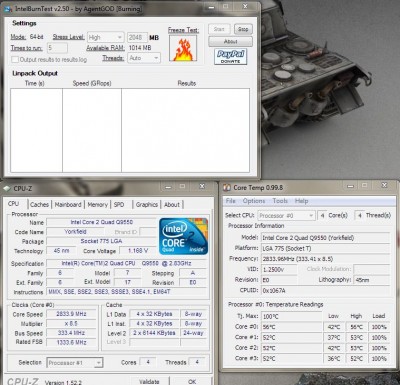This screenshot has width=400, height=385.
Task: Click the Core Temp Model value
Action: tap(325, 238)
